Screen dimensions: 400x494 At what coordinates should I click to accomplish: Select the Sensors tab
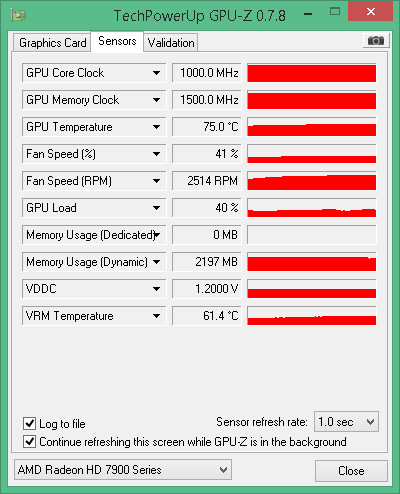coord(117,41)
